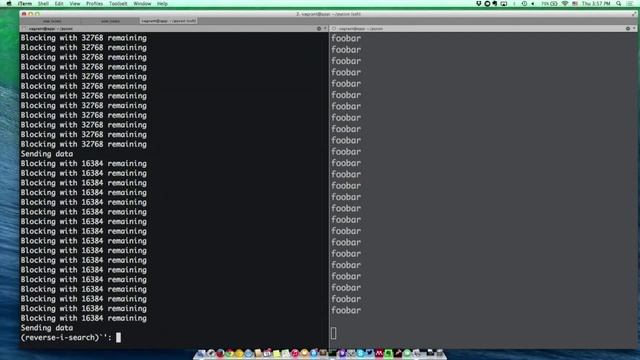Switch to the first iTerm tab

[x=51, y=21]
